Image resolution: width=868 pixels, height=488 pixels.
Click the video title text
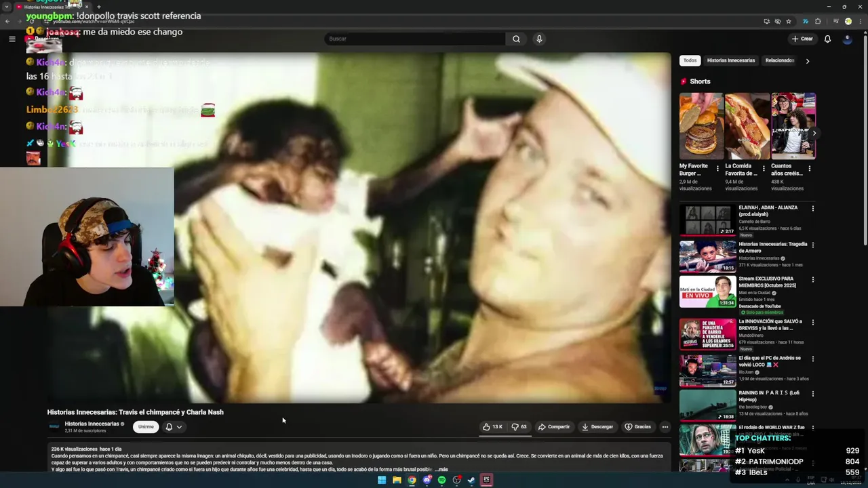(x=135, y=412)
